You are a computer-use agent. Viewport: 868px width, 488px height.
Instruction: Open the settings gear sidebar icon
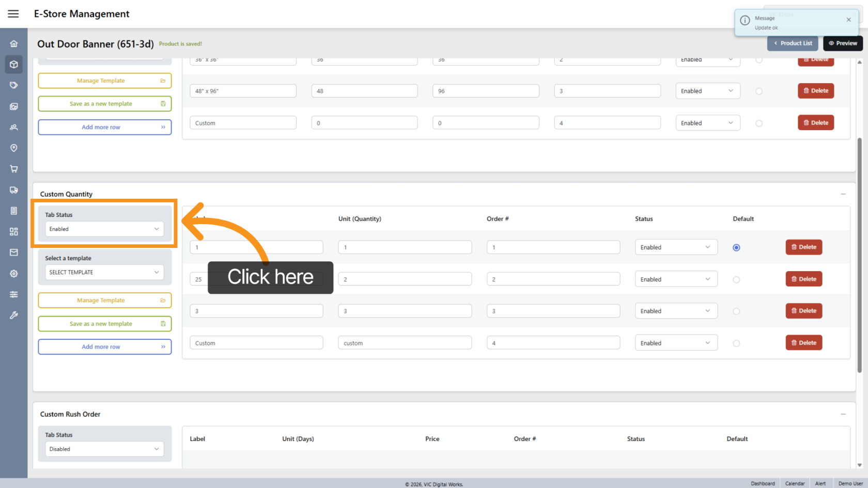coord(14,274)
